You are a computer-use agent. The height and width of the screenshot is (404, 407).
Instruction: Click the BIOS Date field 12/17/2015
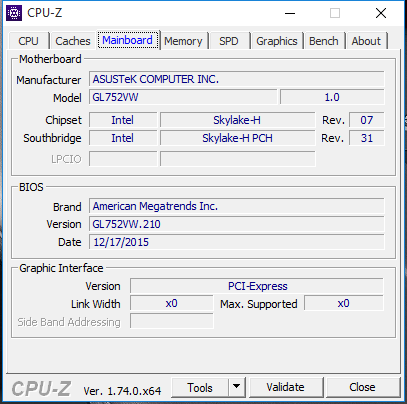237,242
